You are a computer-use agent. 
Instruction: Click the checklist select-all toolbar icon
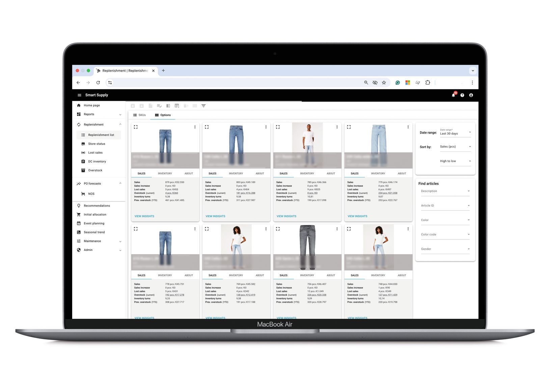pyautogui.click(x=159, y=106)
